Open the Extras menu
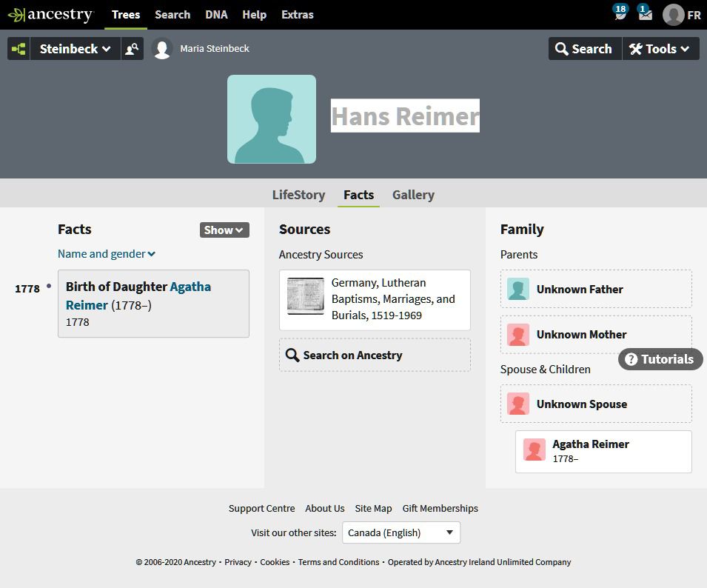 (297, 15)
